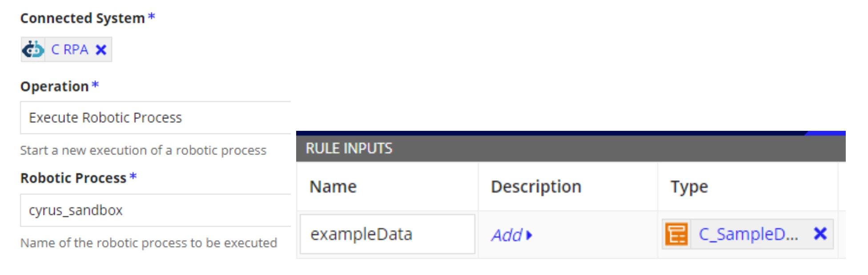
Task: Click the Robotic Process field with cyrus_sandbox
Action: coord(156,210)
